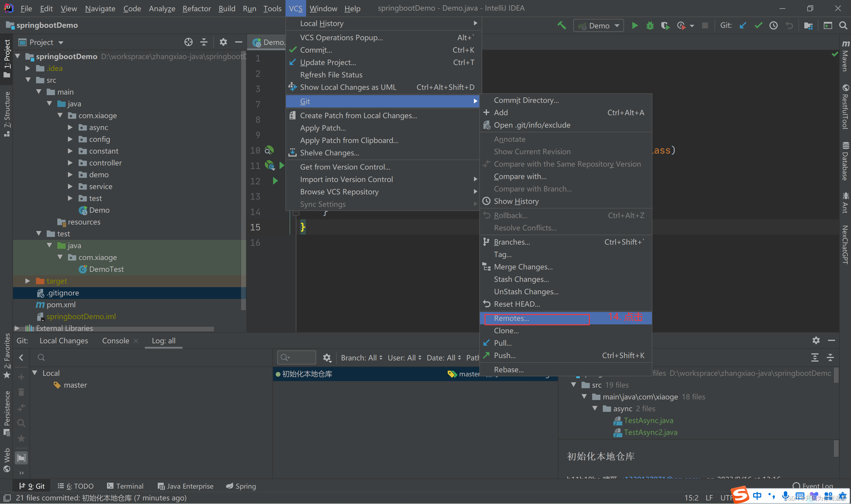
Task: Open the Maven tool window
Action: tap(845, 56)
